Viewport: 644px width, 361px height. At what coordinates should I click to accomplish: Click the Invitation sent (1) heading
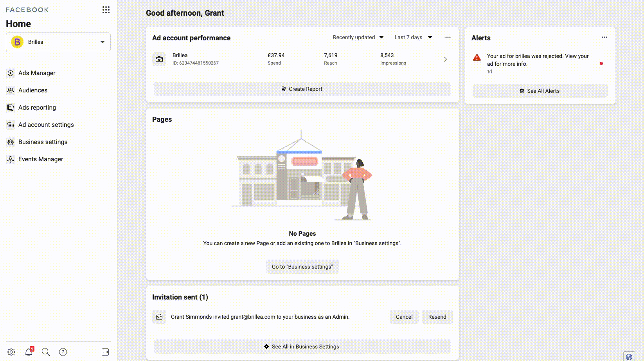pos(180,297)
